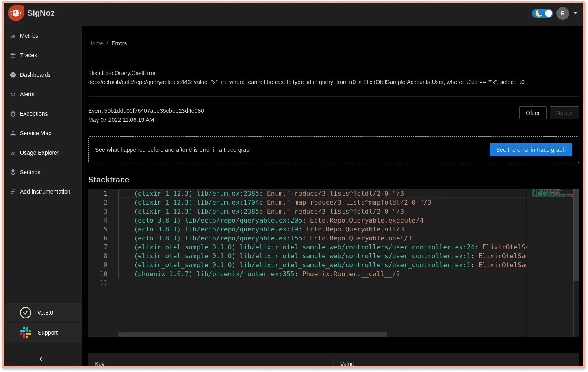Click the Exceptions bug icon

coord(13,114)
